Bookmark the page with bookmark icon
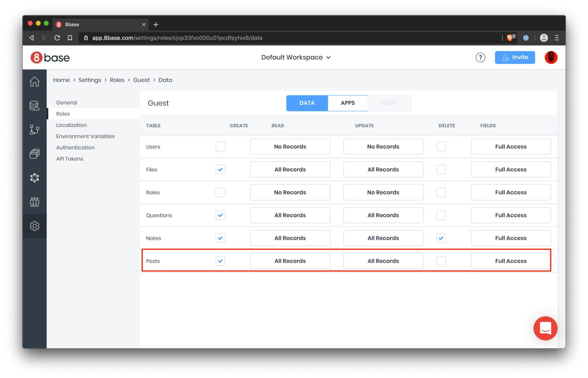Screen dimensions: 588x378 (x=70, y=38)
